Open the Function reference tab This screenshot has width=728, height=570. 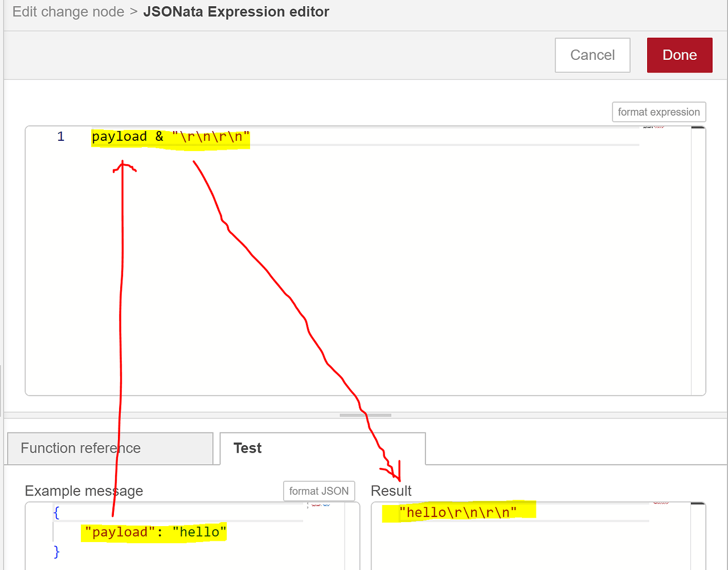(x=110, y=448)
